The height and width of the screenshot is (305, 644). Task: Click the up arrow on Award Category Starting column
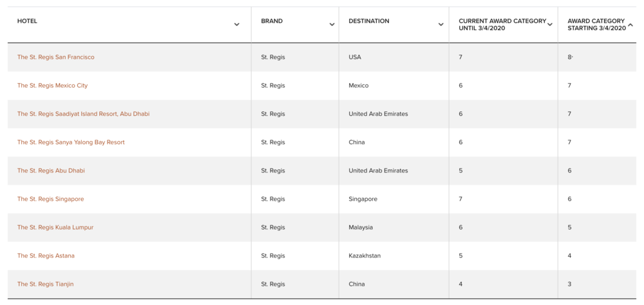[x=630, y=25]
